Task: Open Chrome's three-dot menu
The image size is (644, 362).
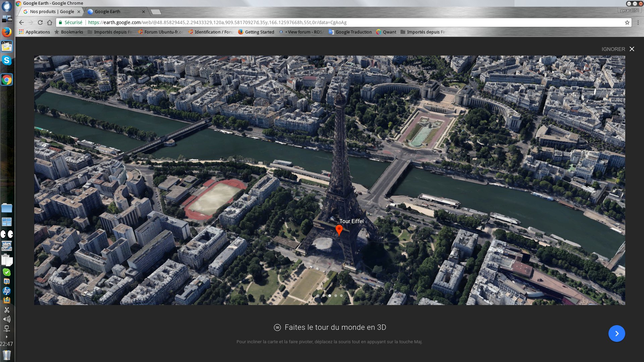Action: [x=638, y=22]
